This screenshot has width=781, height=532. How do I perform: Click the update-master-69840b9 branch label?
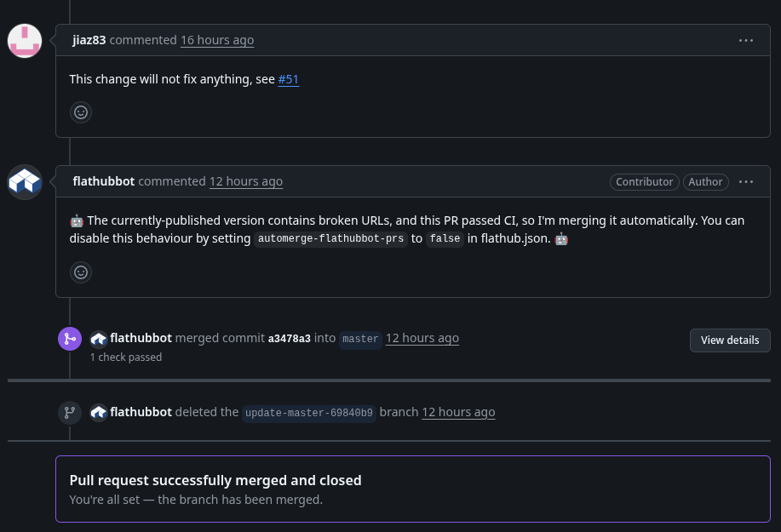309,413
